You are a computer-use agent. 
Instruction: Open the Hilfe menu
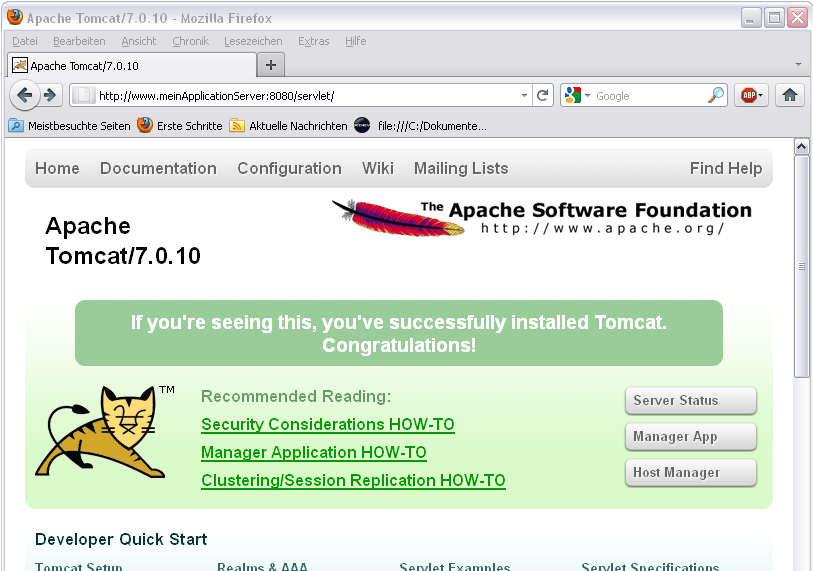click(356, 41)
